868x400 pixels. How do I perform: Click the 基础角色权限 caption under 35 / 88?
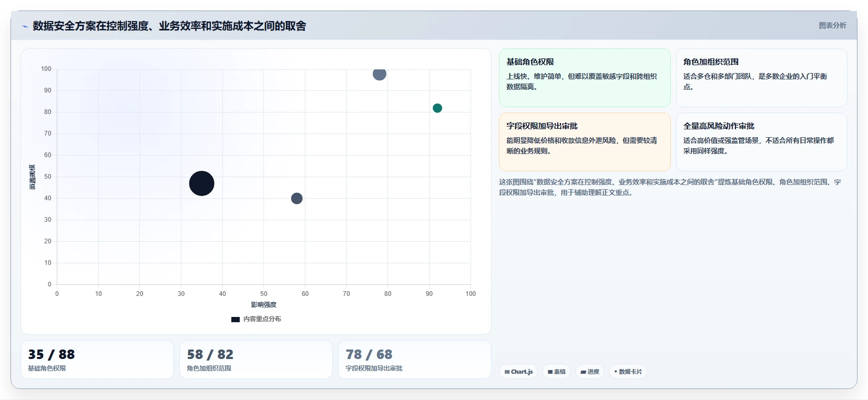47,368
